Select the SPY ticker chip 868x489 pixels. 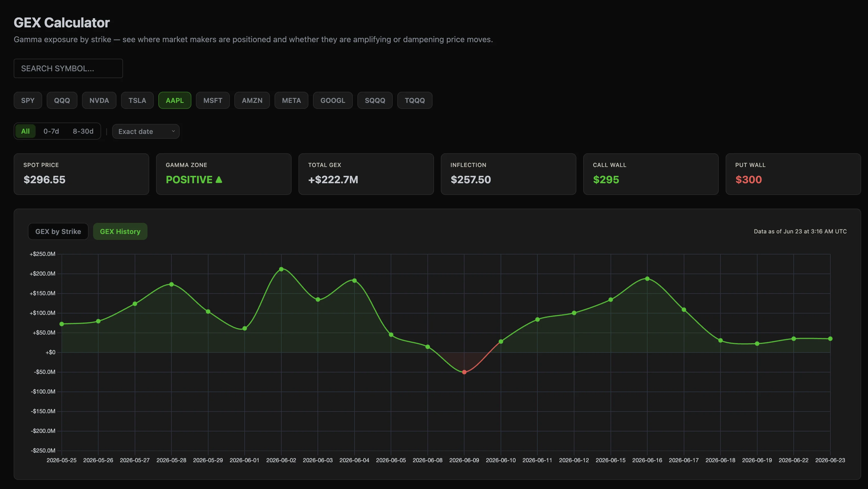[x=28, y=101]
